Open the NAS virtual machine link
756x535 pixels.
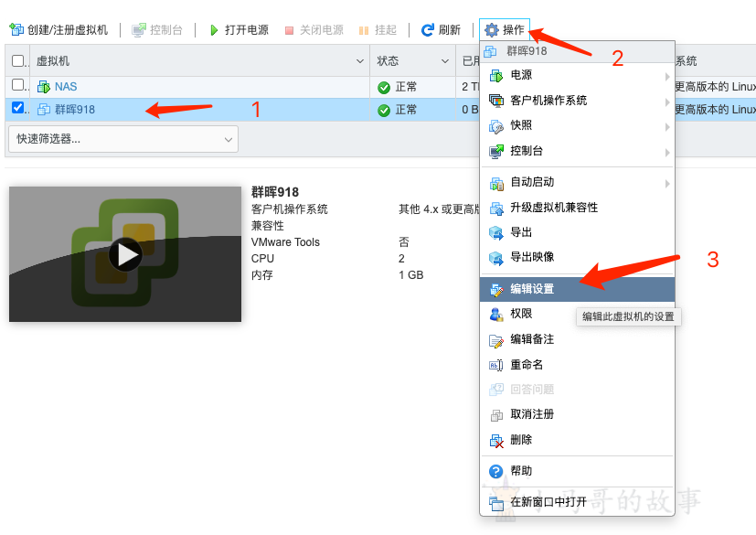66,87
